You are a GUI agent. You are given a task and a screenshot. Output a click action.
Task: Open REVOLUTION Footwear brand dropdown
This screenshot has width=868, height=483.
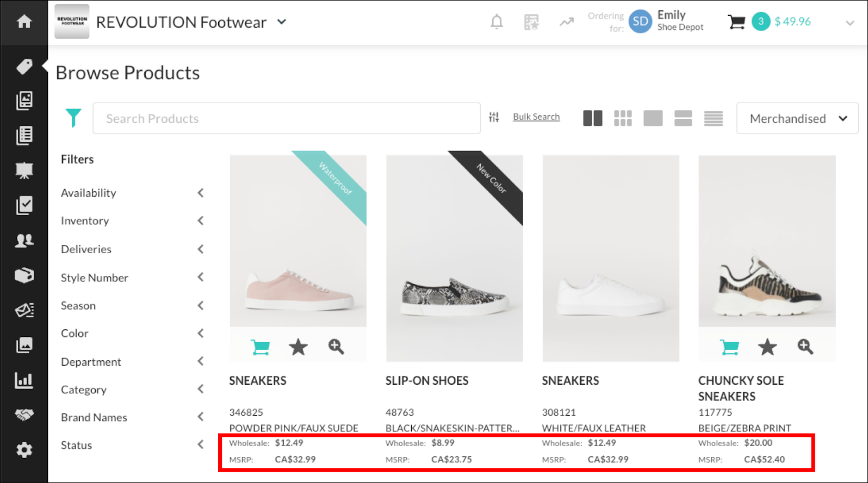(282, 22)
